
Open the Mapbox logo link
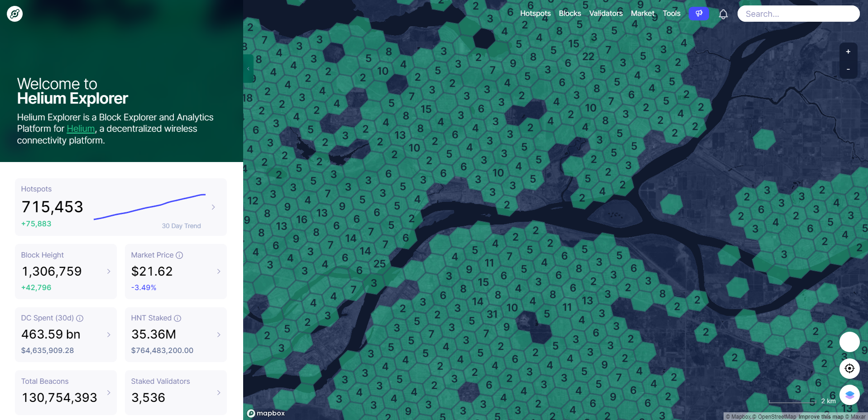point(266,413)
